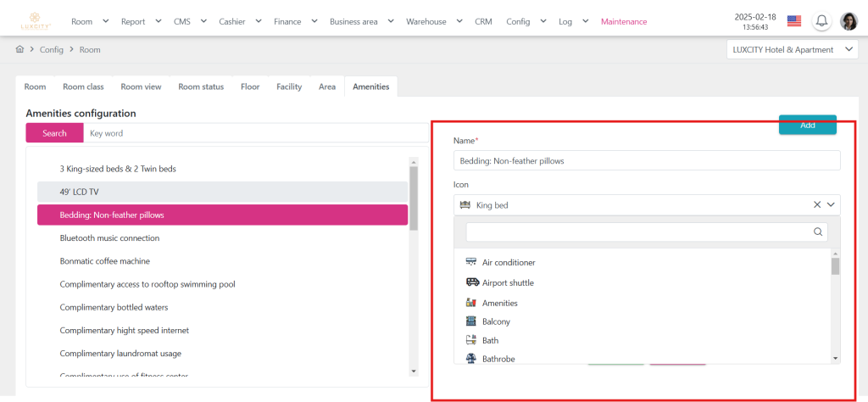Image resolution: width=868 pixels, height=402 pixels.
Task: Go to the Maintenance menu
Action: coord(624,21)
